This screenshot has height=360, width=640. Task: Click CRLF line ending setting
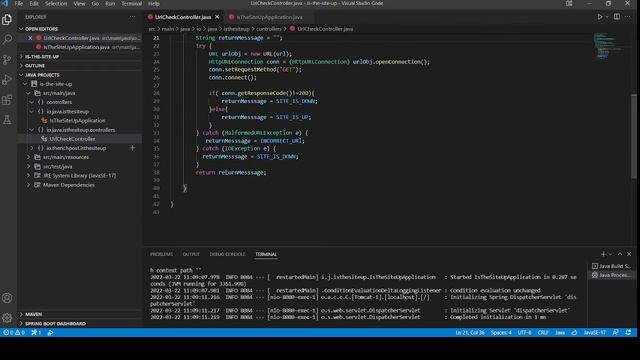[x=543, y=333]
